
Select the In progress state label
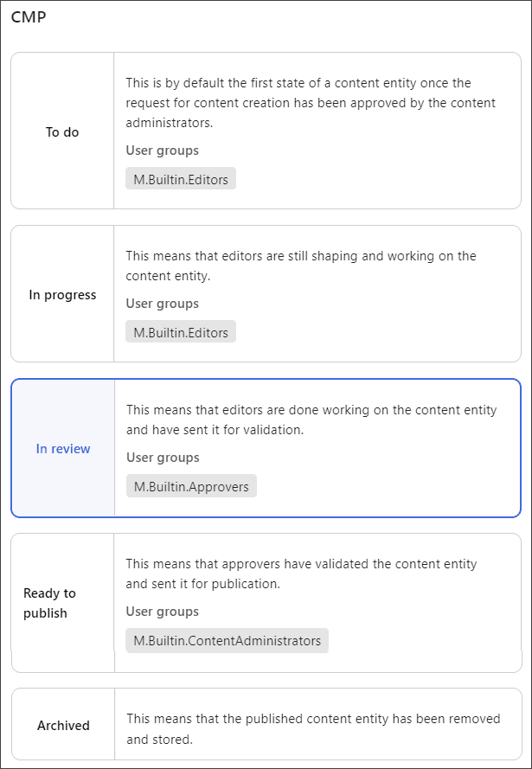[x=62, y=295]
